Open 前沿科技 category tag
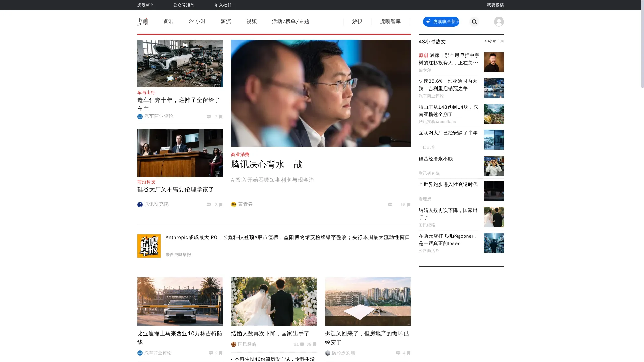 [146, 182]
